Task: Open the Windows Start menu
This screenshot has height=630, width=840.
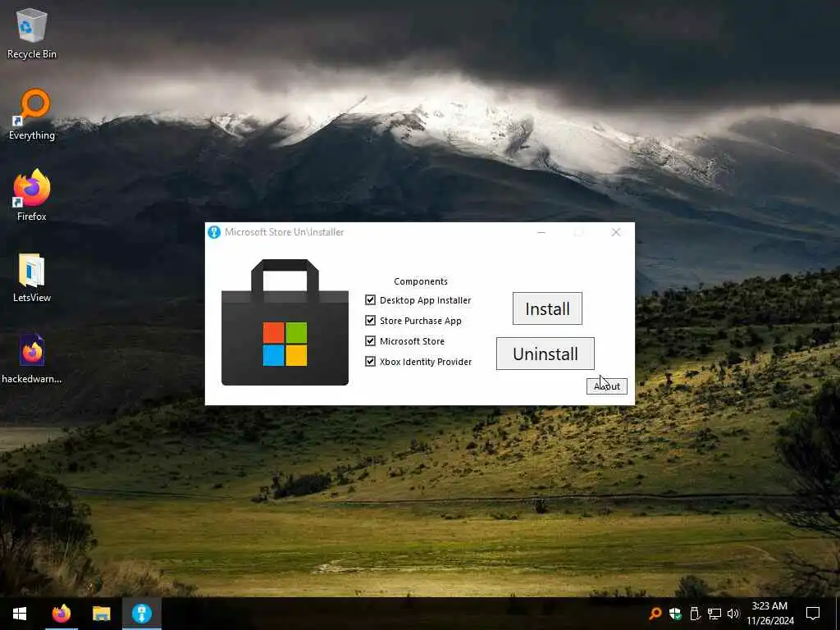Action: pyautogui.click(x=20, y=614)
